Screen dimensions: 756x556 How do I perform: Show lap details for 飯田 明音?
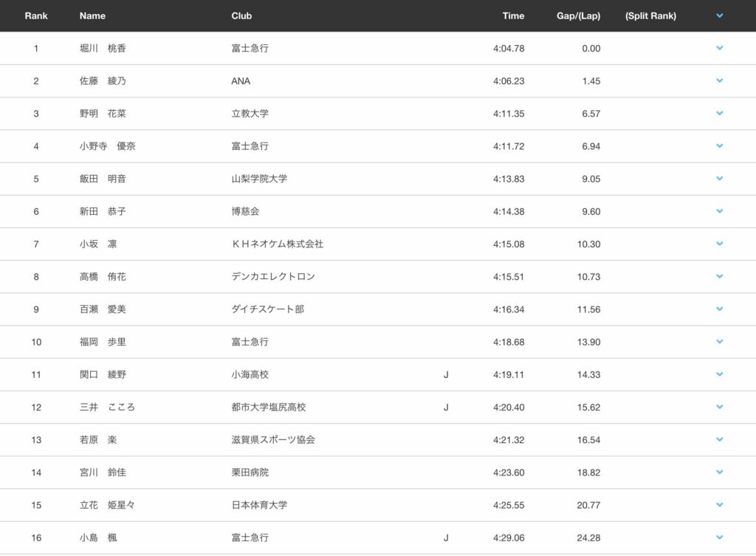[x=719, y=179]
